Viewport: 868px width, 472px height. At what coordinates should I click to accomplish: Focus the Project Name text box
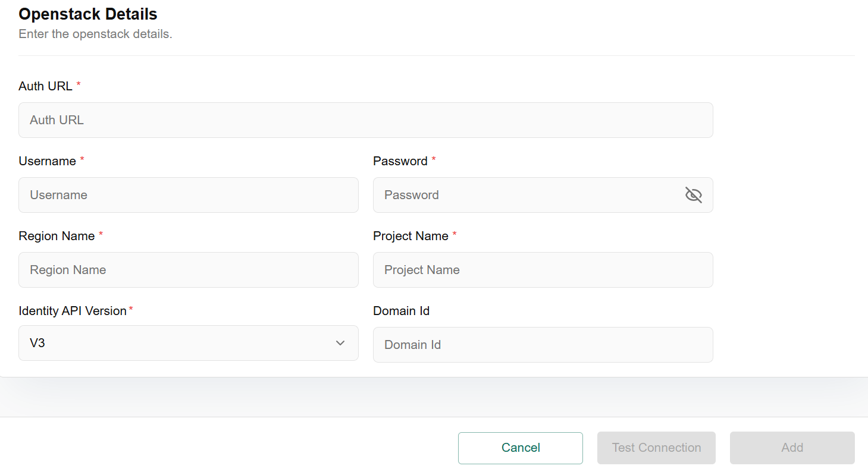pos(543,270)
